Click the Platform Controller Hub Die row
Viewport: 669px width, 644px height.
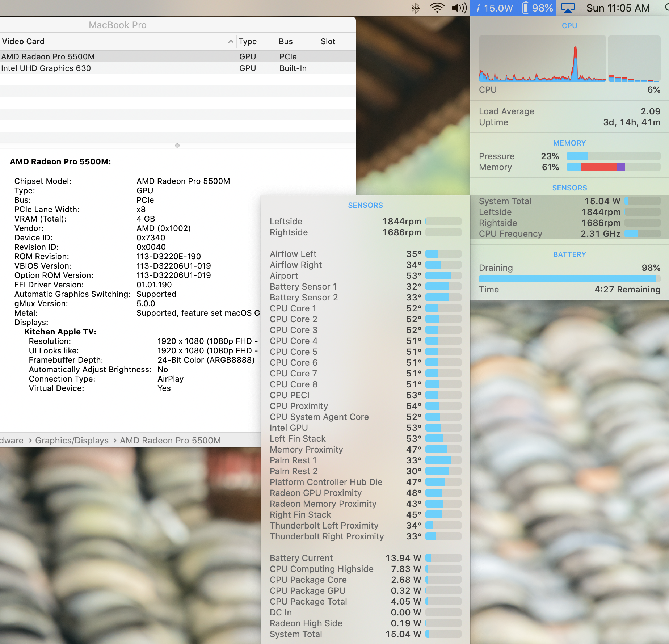coord(365,482)
